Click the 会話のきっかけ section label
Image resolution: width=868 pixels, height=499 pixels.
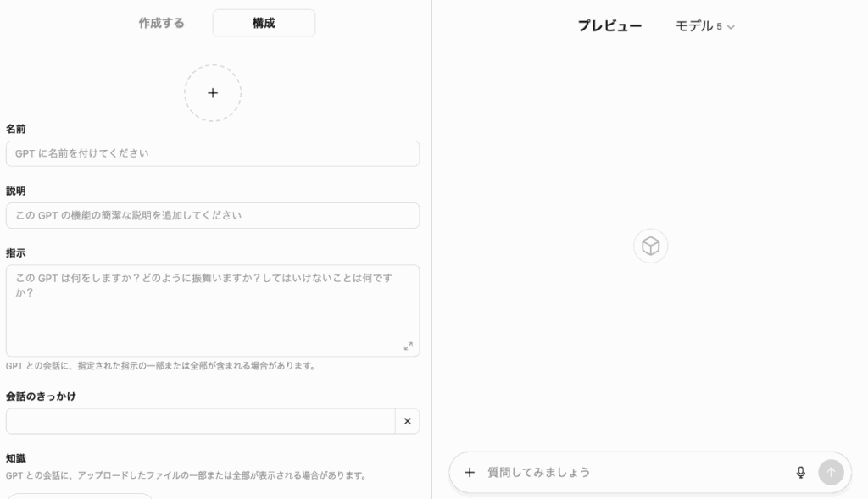click(41, 396)
